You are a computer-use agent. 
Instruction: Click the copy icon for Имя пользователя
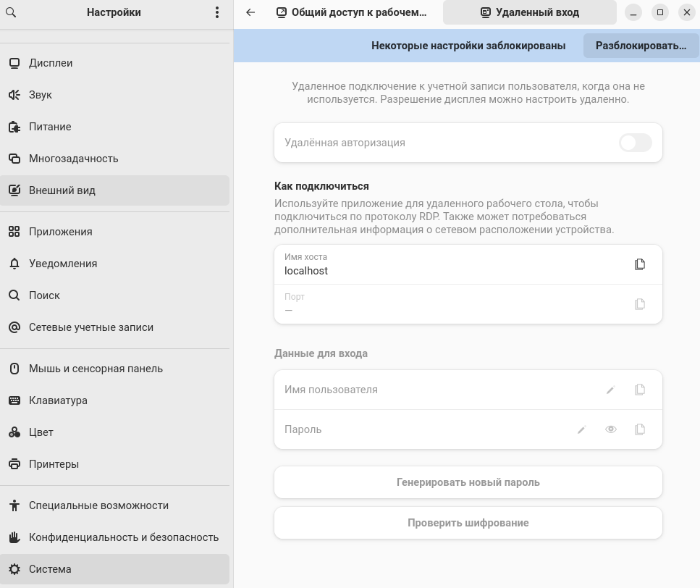(x=639, y=390)
